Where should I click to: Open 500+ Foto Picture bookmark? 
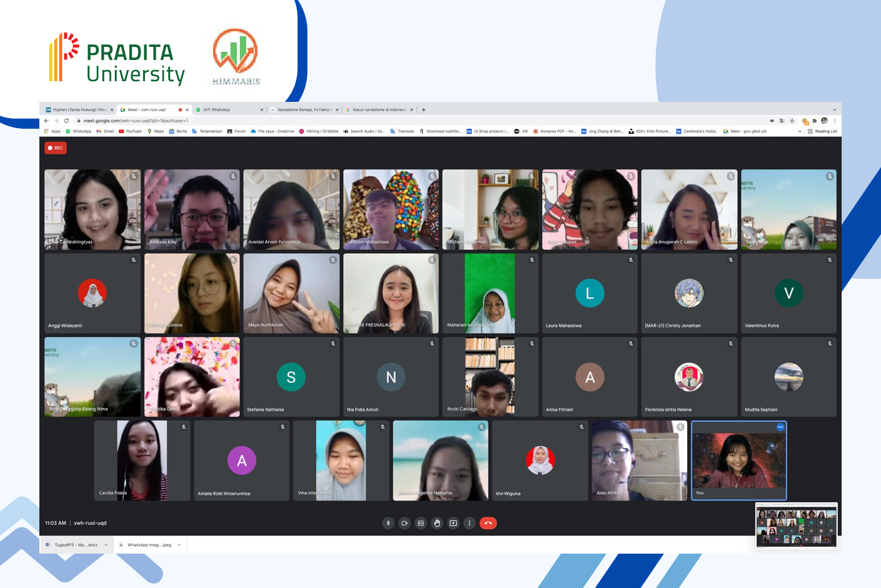coord(650,131)
